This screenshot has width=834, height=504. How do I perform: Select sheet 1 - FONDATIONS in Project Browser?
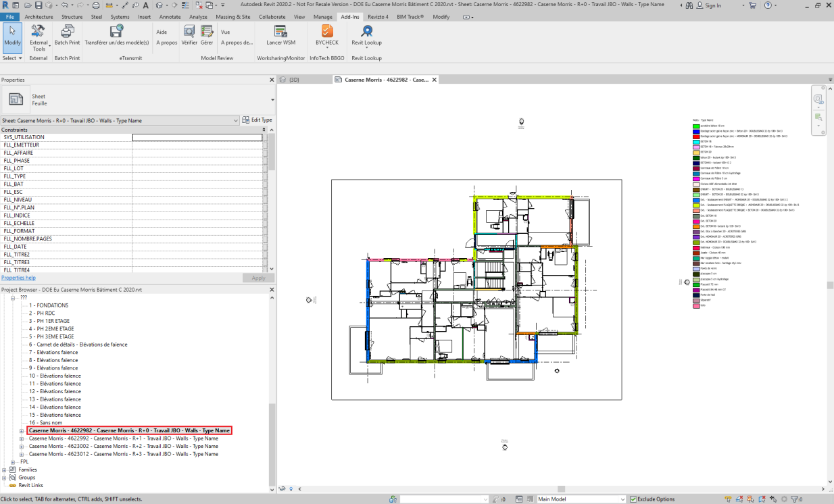(49, 305)
